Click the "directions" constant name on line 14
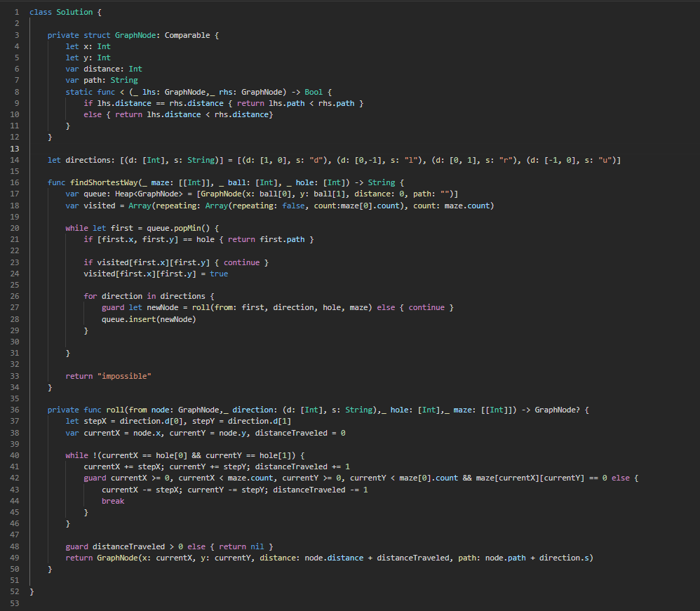This screenshot has width=700, height=611. point(88,160)
